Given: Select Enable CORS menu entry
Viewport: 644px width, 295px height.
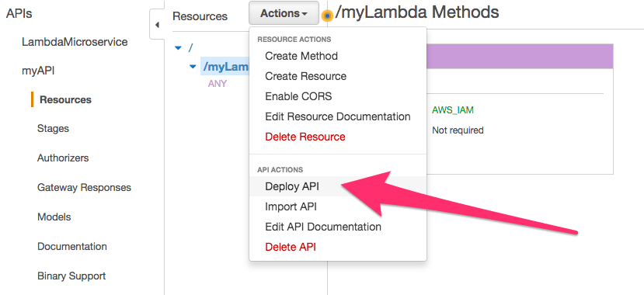Looking at the screenshot, I should point(298,96).
